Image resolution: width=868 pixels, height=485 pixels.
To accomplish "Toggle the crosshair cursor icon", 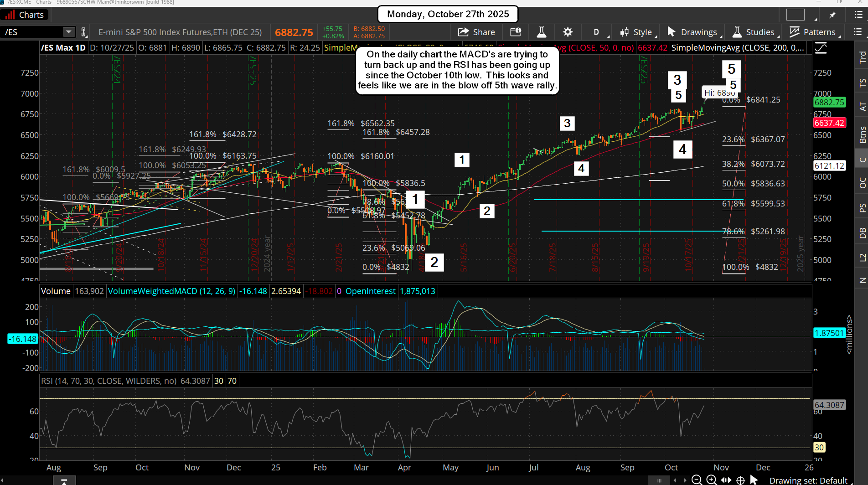I will (x=741, y=480).
